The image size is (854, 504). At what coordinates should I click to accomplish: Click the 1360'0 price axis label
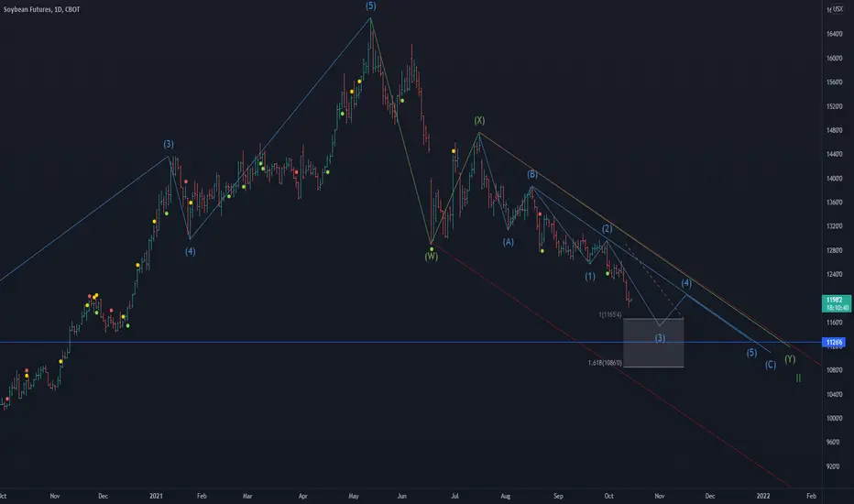835,203
